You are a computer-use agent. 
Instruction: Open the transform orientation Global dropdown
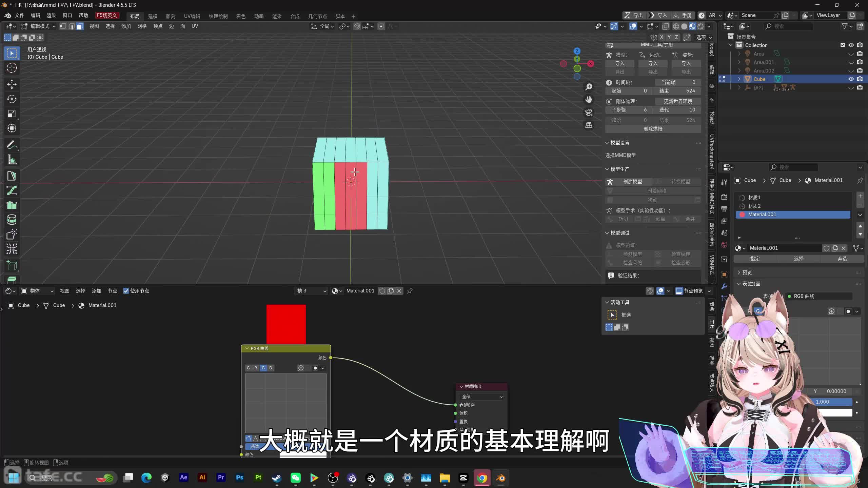pyautogui.click(x=323, y=26)
